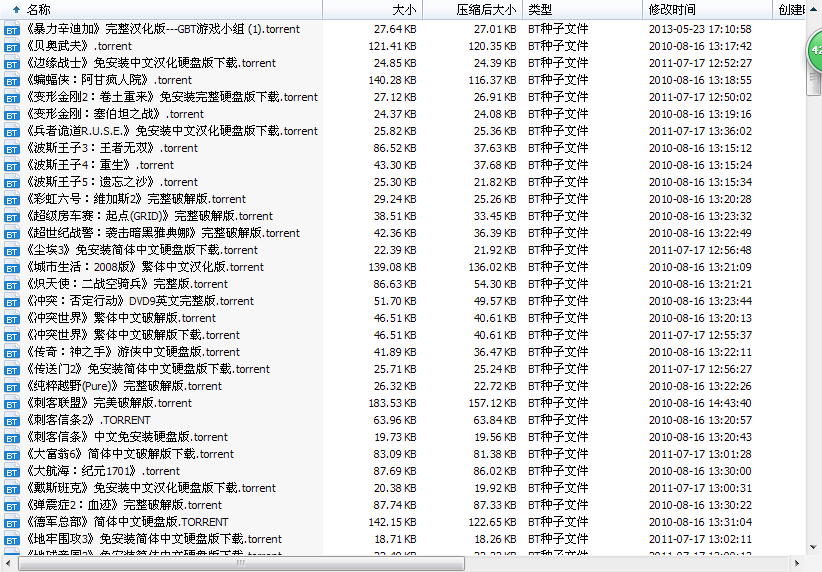Click the horizontal scrollbar right arrow
Image resolution: width=822 pixels, height=572 pixels.
tap(797, 564)
